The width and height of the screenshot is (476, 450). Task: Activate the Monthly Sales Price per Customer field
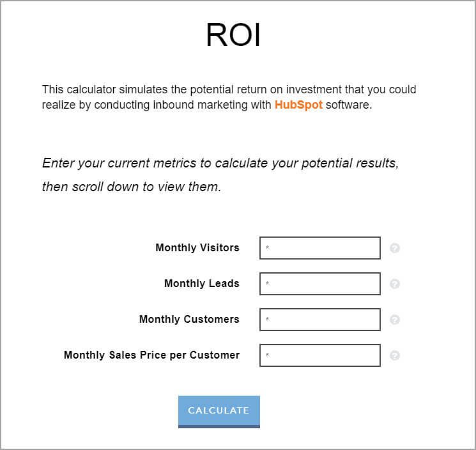pyautogui.click(x=319, y=355)
